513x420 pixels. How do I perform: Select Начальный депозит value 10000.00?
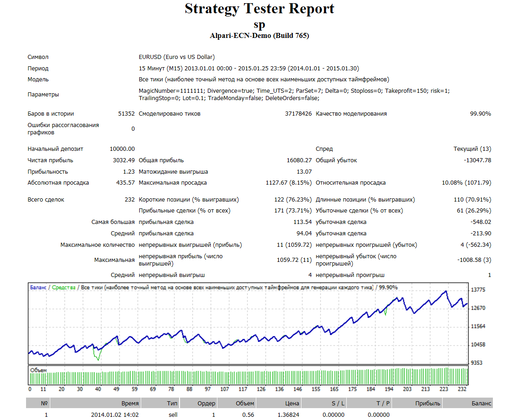tap(122, 149)
